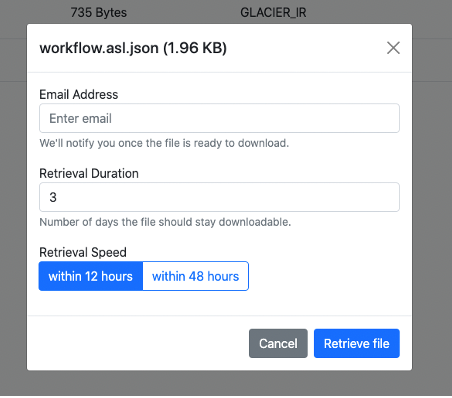
Task: Click the Retrieval Speed label
Action: (x=83, y=252)
